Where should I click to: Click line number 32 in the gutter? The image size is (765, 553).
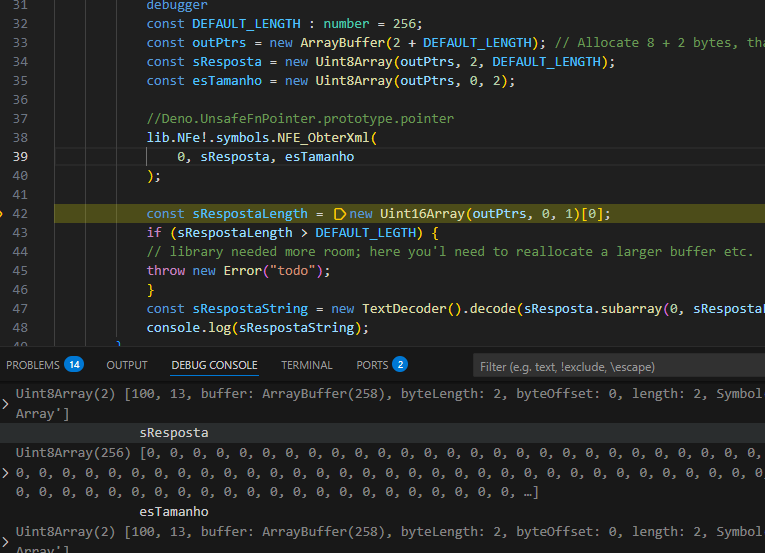pyautogui.click(x=20, y=24)
